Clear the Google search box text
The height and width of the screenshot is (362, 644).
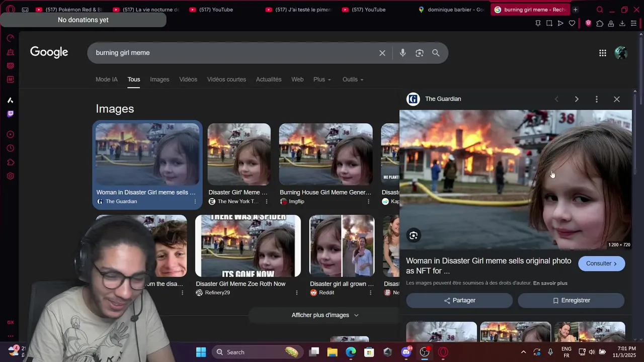[382, 53]
